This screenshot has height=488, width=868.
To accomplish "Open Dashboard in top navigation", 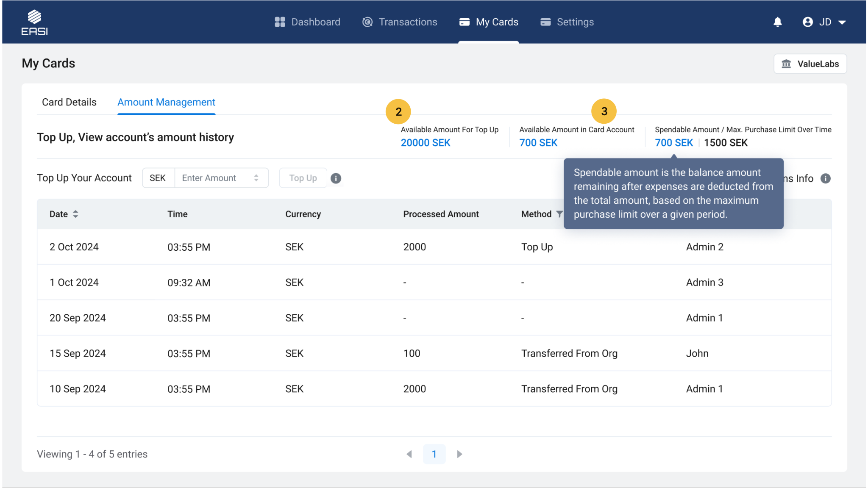I will [x=307, y=22].
